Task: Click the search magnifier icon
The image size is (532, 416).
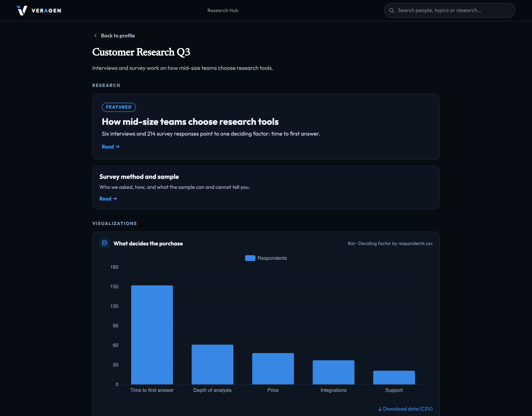Action: pyautogui.click(x=392, y=10)
